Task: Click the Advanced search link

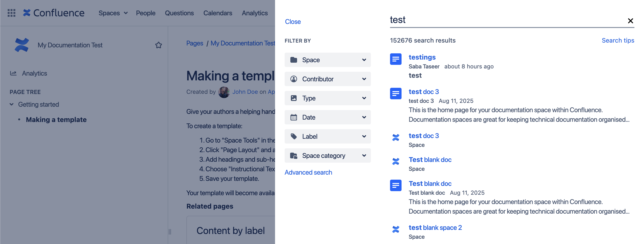Action: click(308, 172)
